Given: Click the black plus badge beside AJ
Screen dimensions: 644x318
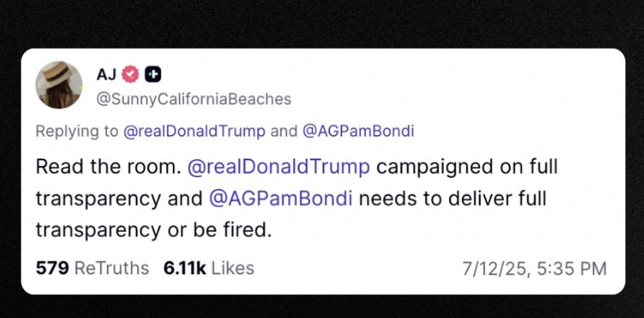Looking at the screenshot, I should click(x=152, y=75).
